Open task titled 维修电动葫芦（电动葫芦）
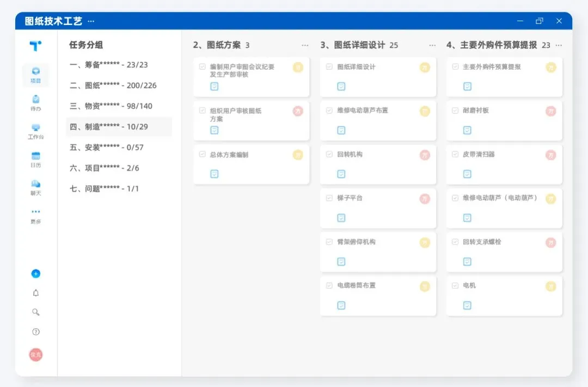Screen dimensions: 588x387 (x=500, y=198)
